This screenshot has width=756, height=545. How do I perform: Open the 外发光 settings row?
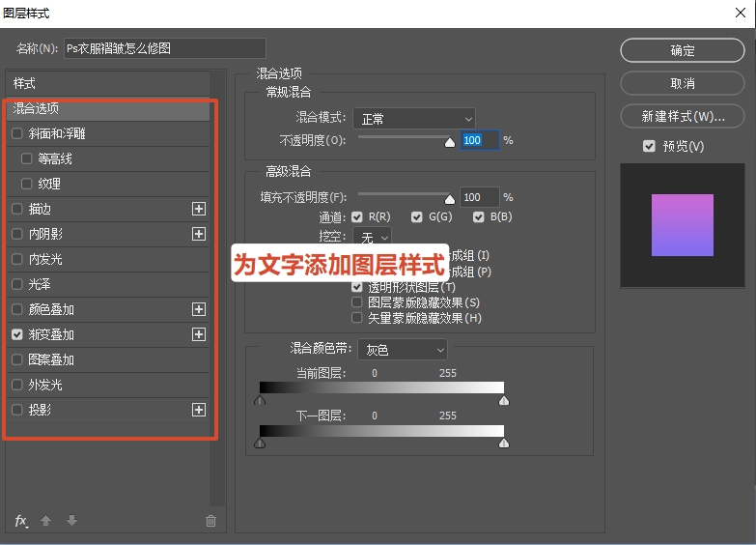(108, 385)
